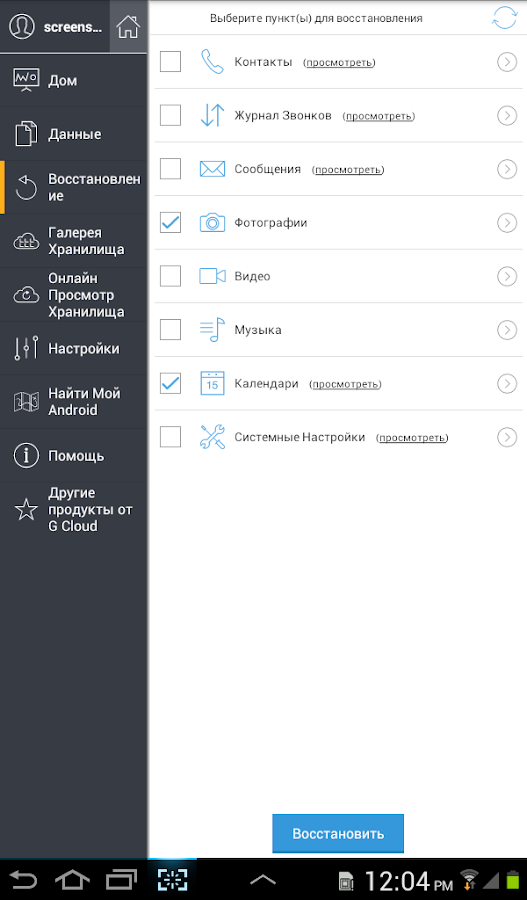Expand the Журнал Звонков row chevron
Viewport: 527px width, 900px height.
click(x=506, y=115)
